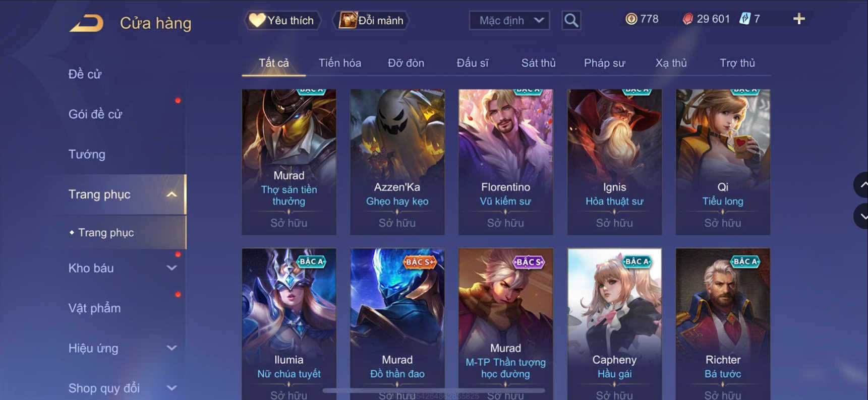Click the up arrow on right edge

coord(862,185)
